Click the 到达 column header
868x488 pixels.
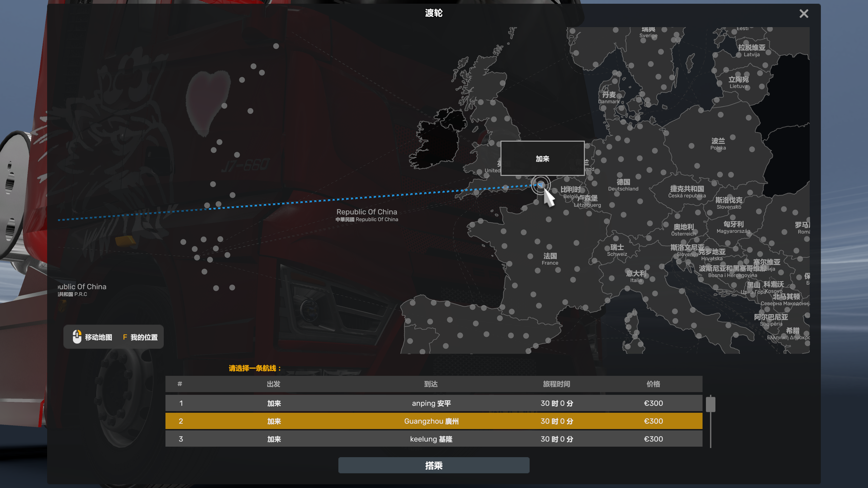[431, 384]
